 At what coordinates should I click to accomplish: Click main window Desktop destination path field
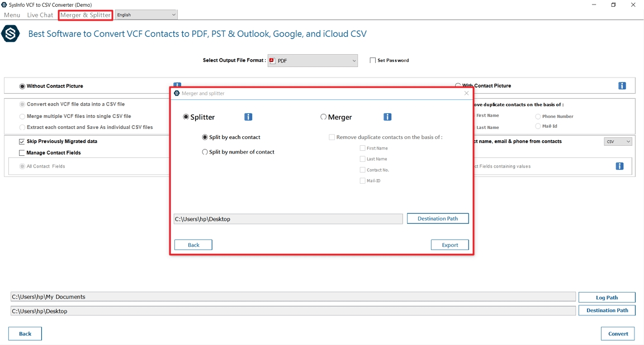(293, 311)
